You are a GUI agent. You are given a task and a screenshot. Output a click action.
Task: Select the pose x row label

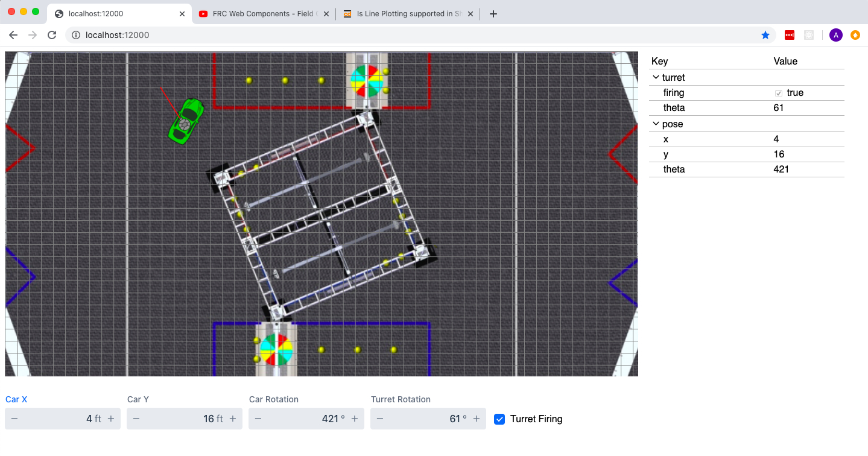coord(666,139)
